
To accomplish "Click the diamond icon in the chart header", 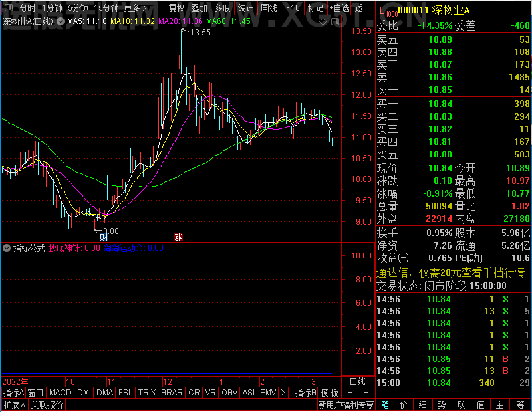I will click(x=323, y=22).
